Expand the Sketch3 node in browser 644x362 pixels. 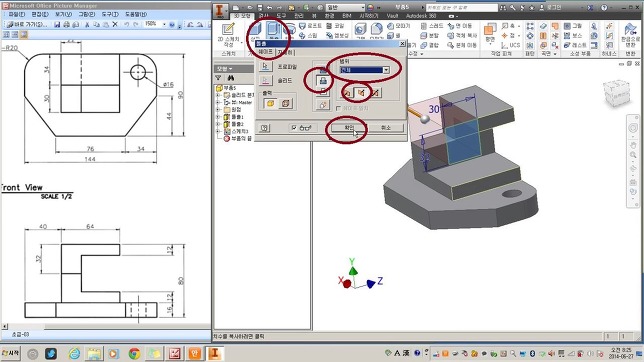coord(218,131)
